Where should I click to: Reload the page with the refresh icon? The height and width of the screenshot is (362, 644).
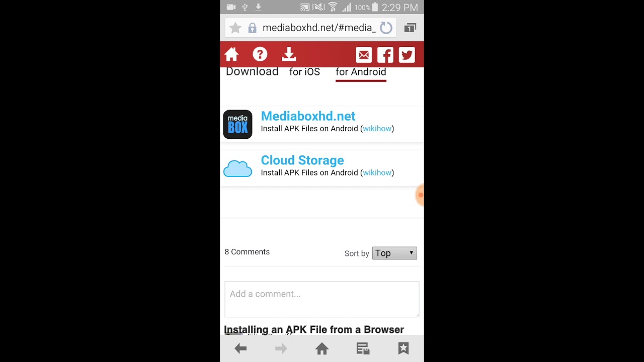386,28
